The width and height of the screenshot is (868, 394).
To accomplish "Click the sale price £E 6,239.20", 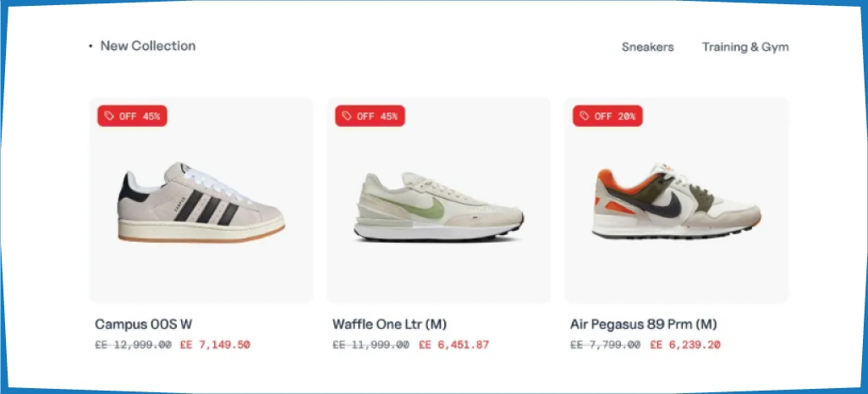I will pos(685,345).
